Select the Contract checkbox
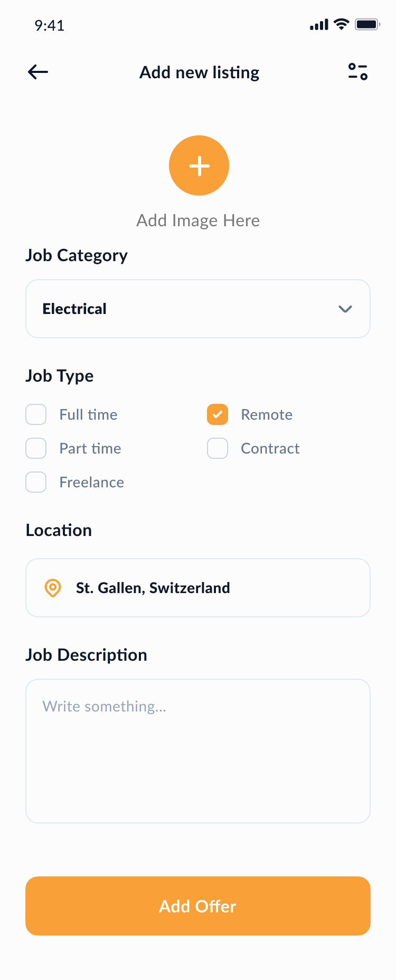This screenshot has height=980, width=396. point(218,448)
